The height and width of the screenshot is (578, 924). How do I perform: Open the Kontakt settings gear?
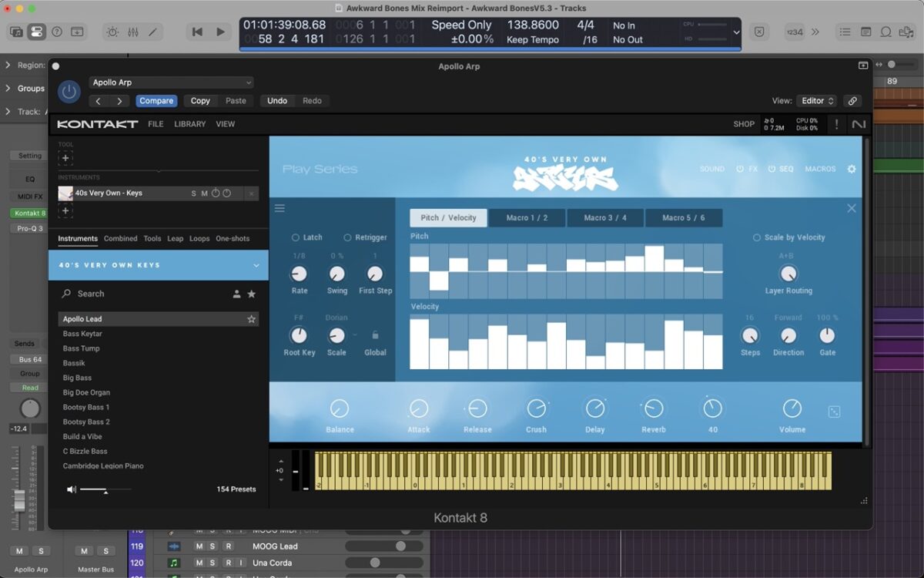852,169
